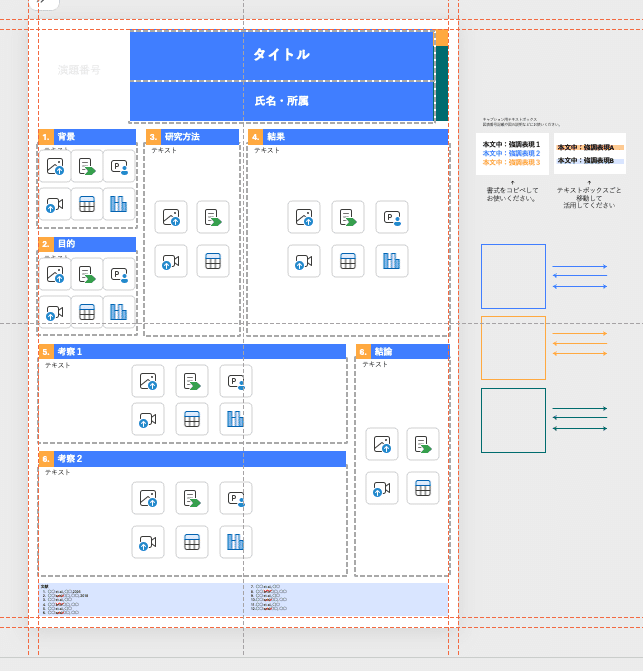Click the 背景 section header
This screenshot has height=671, width=643.
(87, 137)
